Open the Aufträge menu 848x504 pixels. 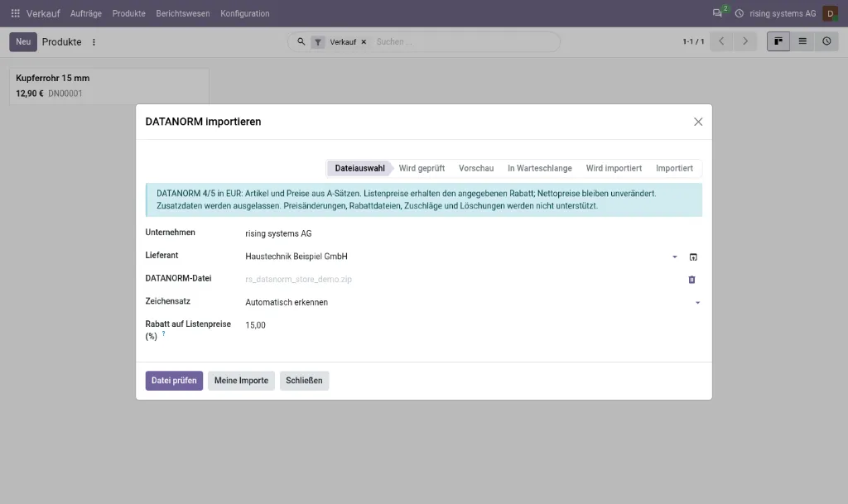pos(86,13)
